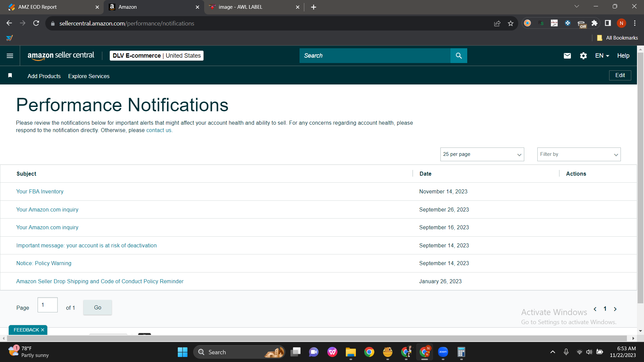Click the taskbar clock and date
Image resolution: width=644 pixels, height=362 pixels.
point(623,352)
